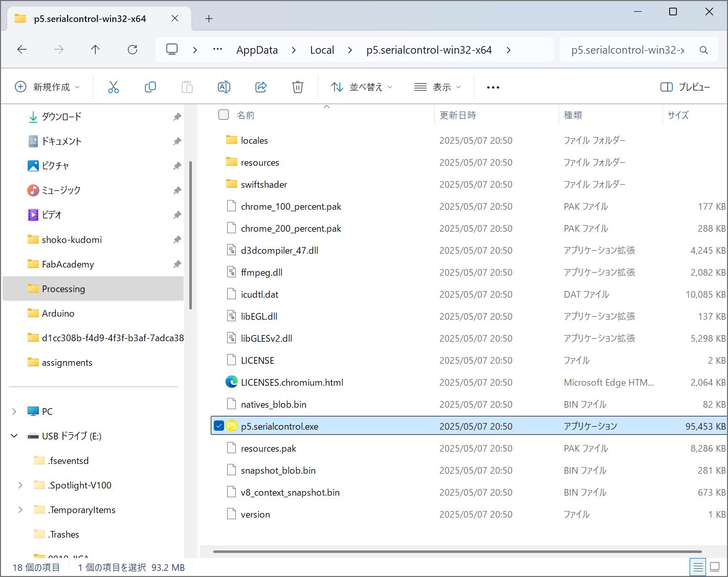Select the resources.pak file
The image size is (728, 577).
[469, 448]
